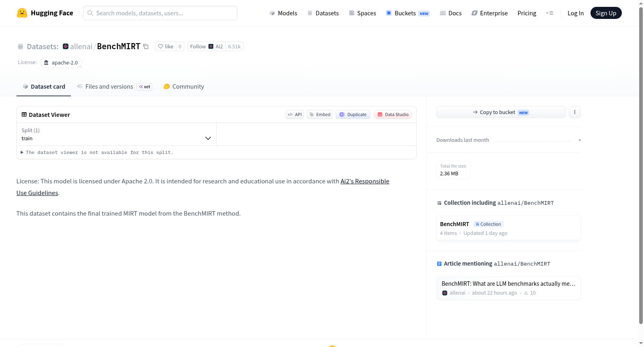Click the search models input field
The width and height of the screenshot is (644, 347).
pyautogui.click(x=160, y=13)
